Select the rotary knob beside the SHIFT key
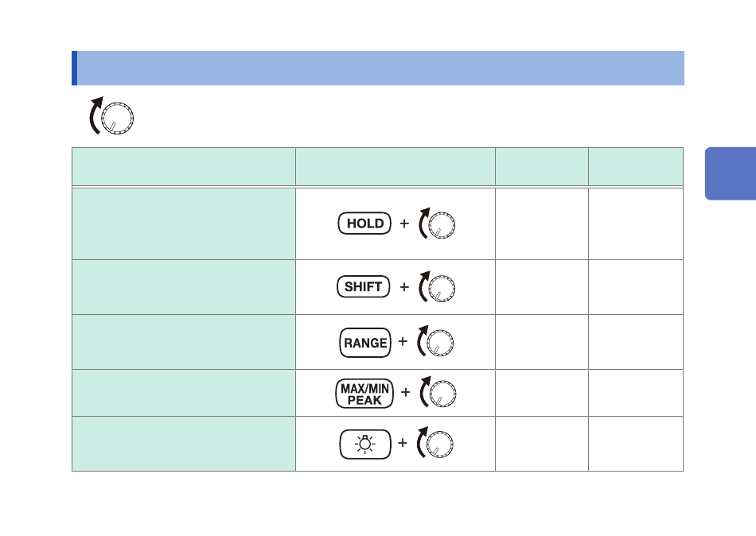The height and width of the screenshot is (536, 756). 439,288
